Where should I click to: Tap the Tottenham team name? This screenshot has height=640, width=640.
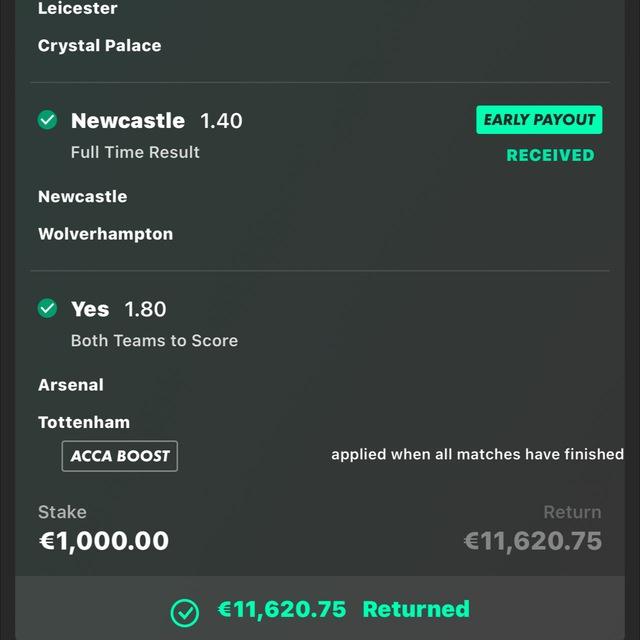(84, 422)
